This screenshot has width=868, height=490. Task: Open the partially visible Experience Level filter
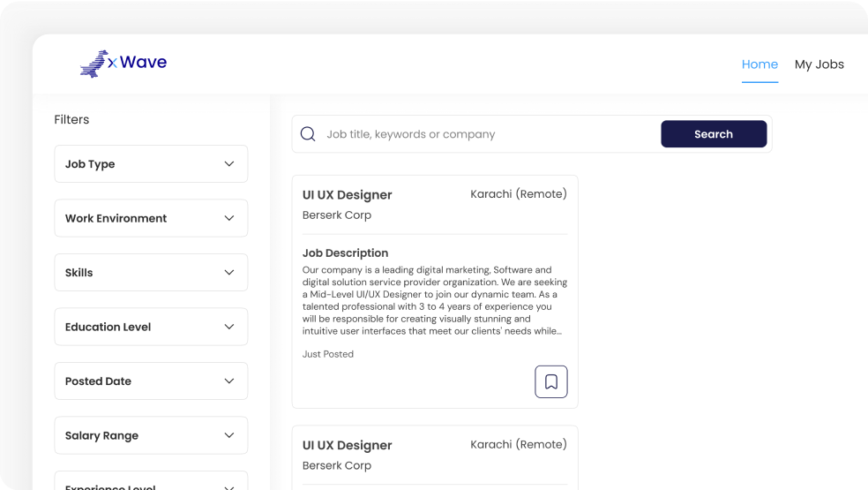click(x=151, y=483)
